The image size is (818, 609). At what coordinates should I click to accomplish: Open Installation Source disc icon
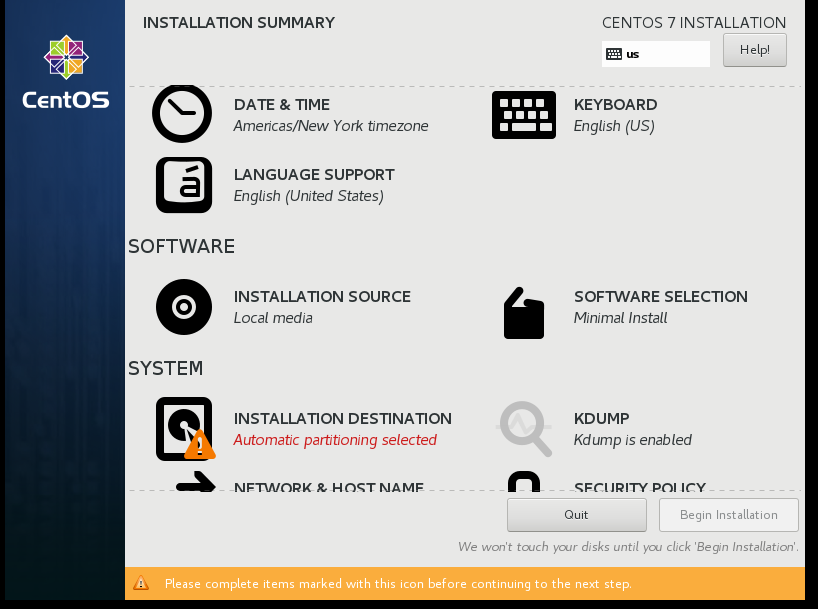point(184,307)
